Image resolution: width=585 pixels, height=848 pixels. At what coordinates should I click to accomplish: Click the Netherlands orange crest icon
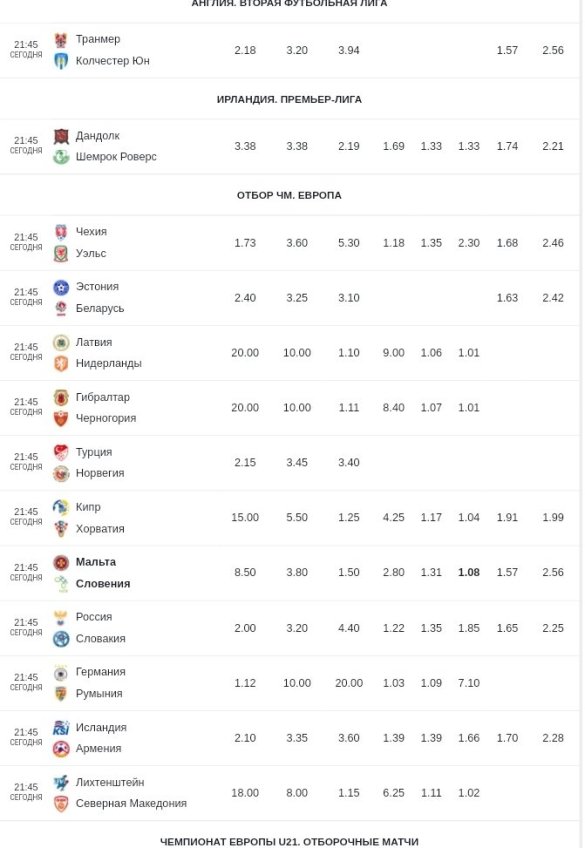pyautogui.click(x=61, y=363)
